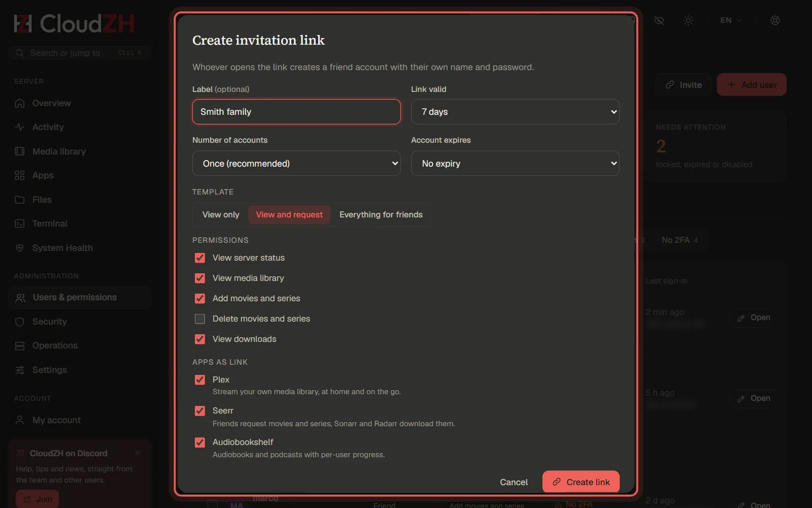Select the View and request template
The image size is (812, 508).
tap(289, 215)
